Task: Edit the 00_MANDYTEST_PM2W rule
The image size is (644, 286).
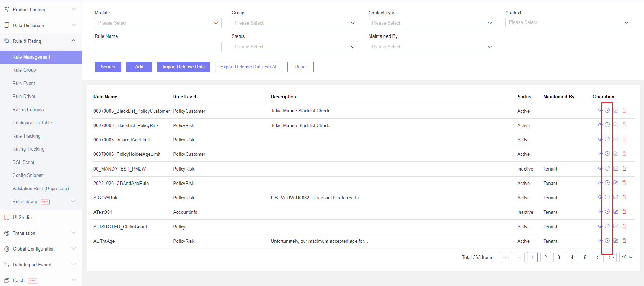Action: point(616,168)
